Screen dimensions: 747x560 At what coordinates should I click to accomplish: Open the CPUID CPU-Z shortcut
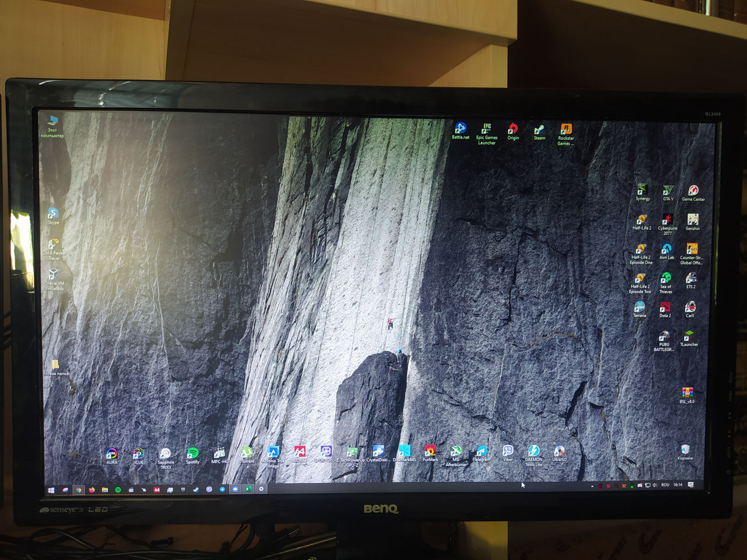pos(326,454)
